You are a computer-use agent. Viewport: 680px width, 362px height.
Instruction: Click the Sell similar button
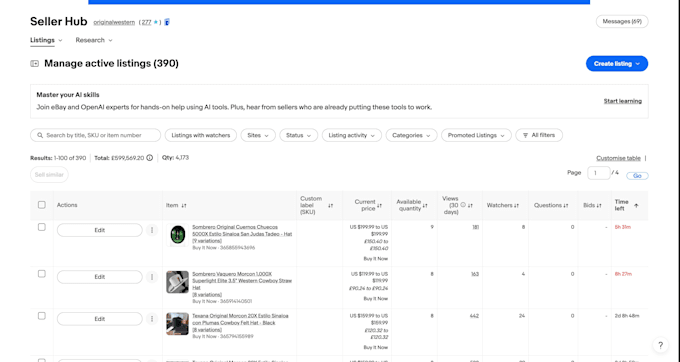click(x=49, y=175)
